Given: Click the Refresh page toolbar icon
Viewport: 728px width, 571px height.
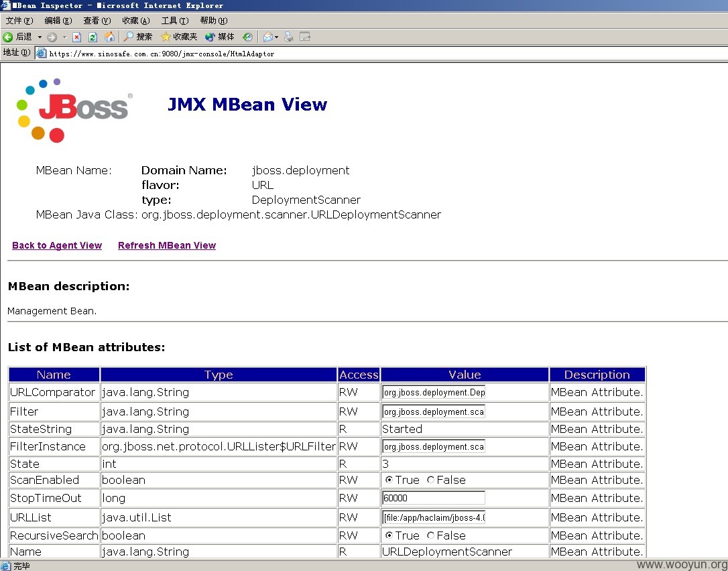Looking at the screenshot, I should point(93,37).
